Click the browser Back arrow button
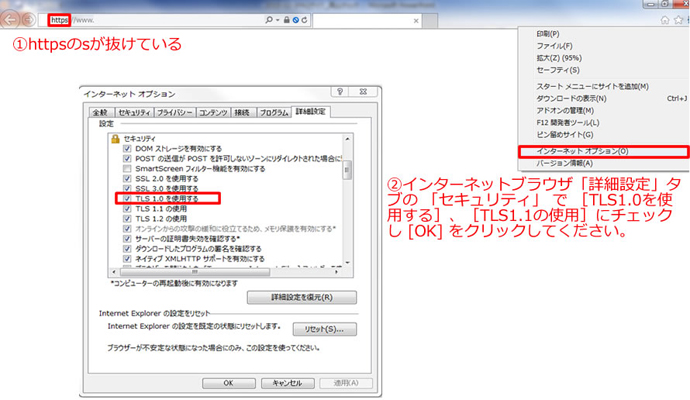The image size is (690, 400). pos(10,19)
